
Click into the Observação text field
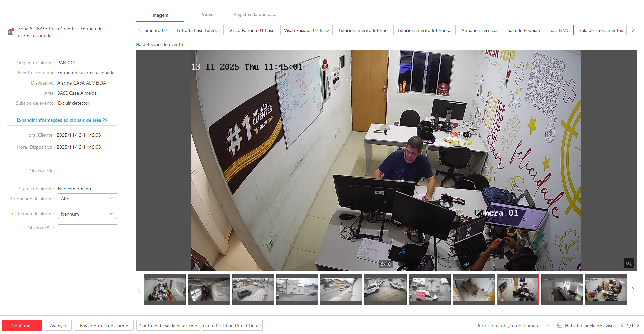pyautogui.click(x=87, y=171)
